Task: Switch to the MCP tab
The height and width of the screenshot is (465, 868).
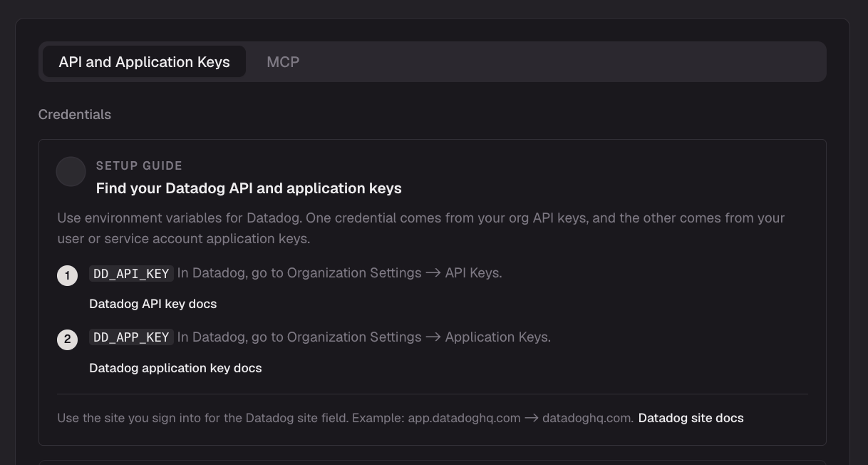Action: [x=283, y=62]
